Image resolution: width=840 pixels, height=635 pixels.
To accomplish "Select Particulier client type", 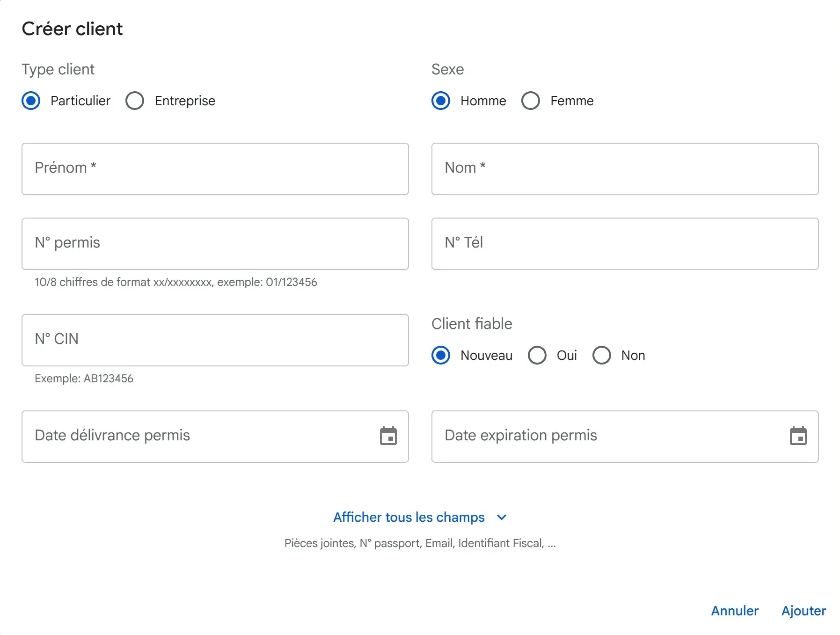I will click(31, 101).
